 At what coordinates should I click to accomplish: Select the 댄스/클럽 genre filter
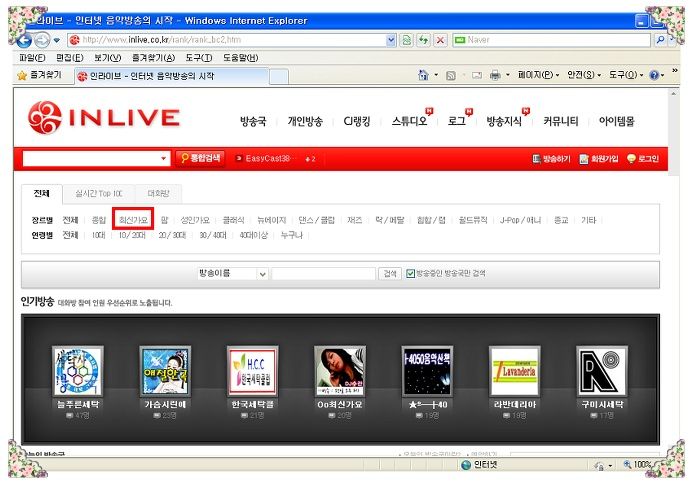coord(316,220)
